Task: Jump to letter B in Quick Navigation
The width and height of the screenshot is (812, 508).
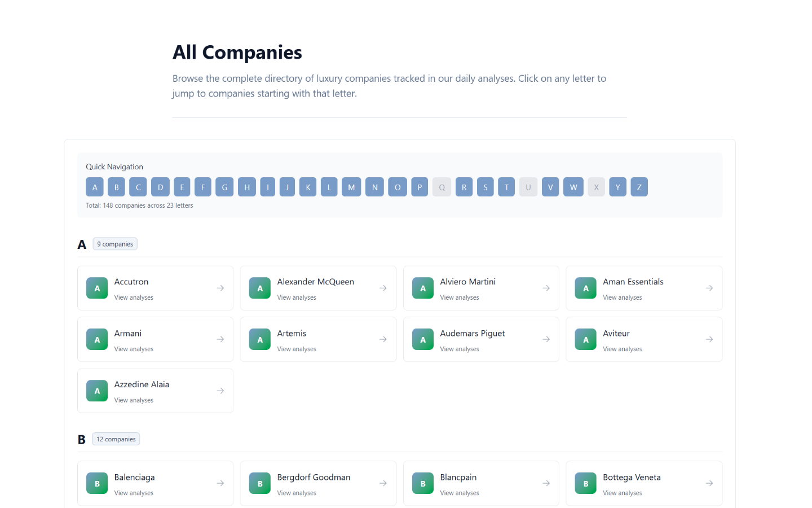Action: click(116, 187)
